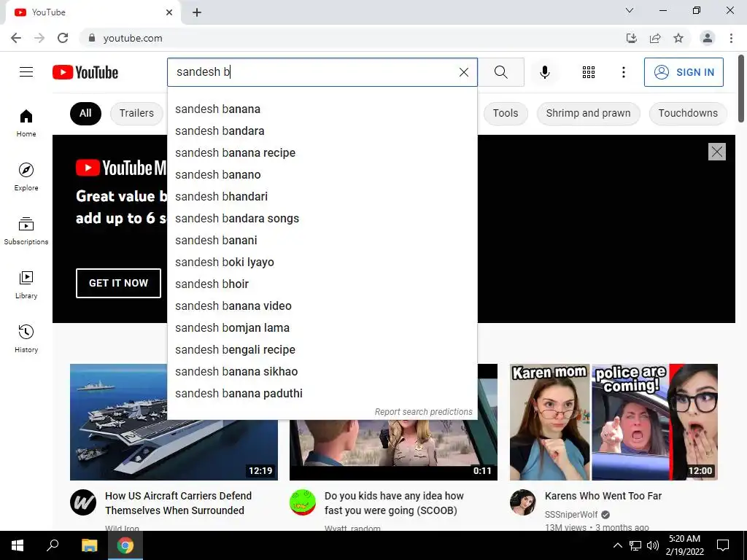Close the YouTube browser tab
This screenshot has width=747, height=560.
click(x=169, y=12)
